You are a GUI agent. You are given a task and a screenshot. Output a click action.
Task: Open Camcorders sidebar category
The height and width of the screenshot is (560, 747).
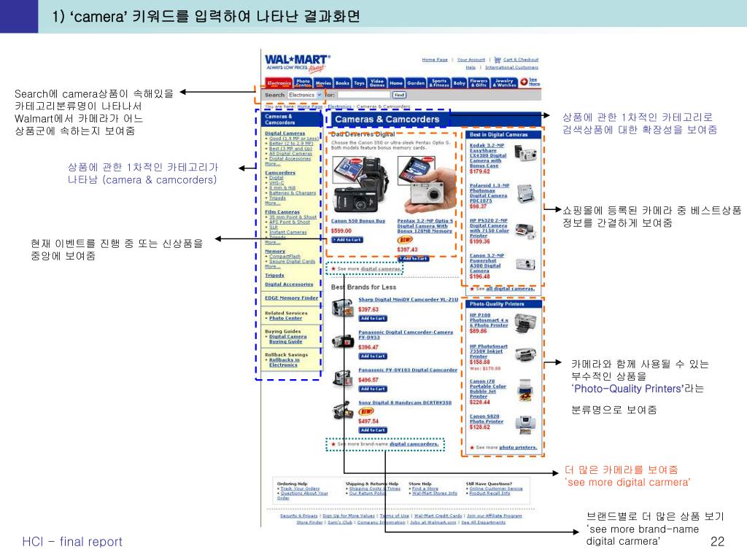tap(280, 173)
